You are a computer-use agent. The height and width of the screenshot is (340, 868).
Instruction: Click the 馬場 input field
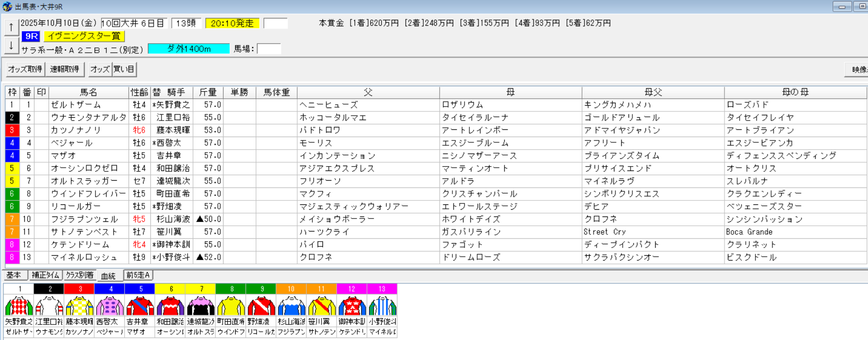coord(269,49)
